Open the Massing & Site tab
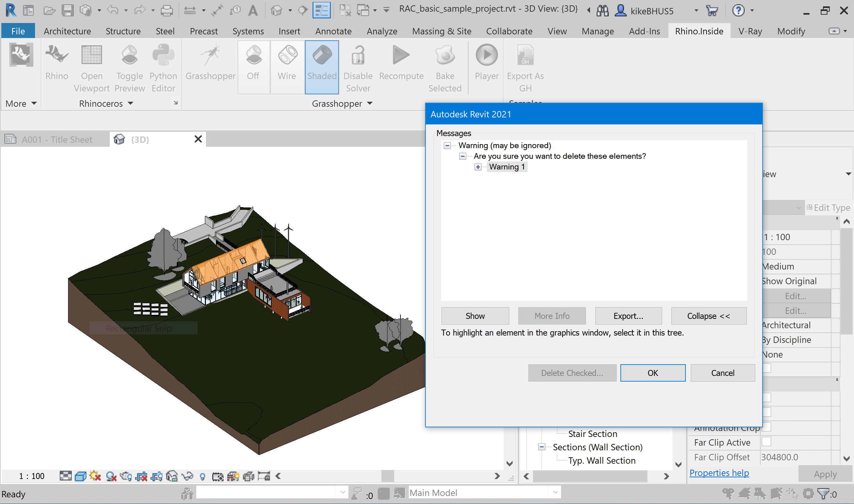854x504 pixels. coord(441,31)
